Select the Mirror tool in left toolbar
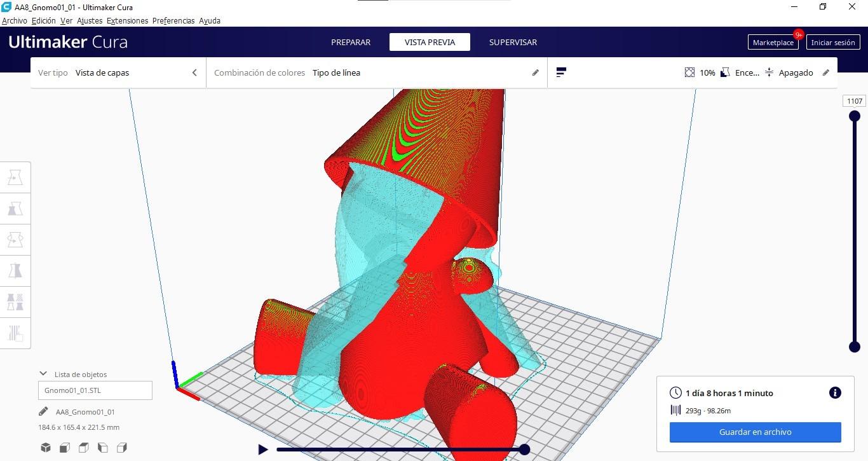Viewport: 868px width, 461px height. 15,271
